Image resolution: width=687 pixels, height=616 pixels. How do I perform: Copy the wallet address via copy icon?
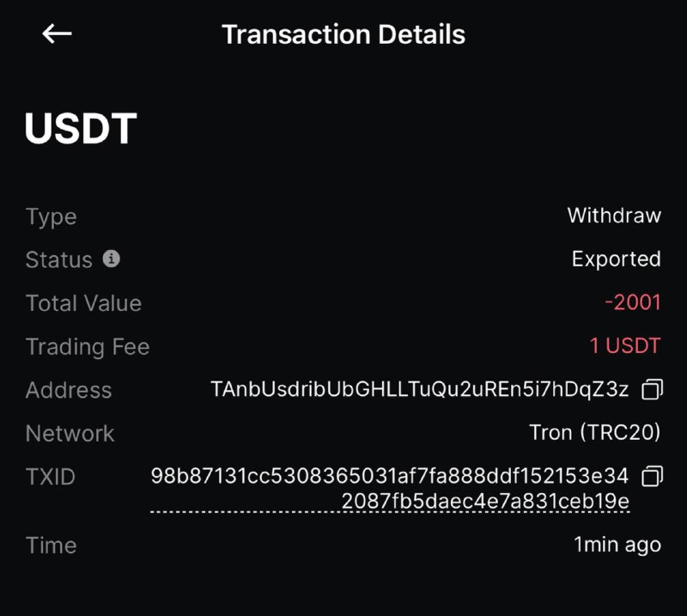pos(653,390)
